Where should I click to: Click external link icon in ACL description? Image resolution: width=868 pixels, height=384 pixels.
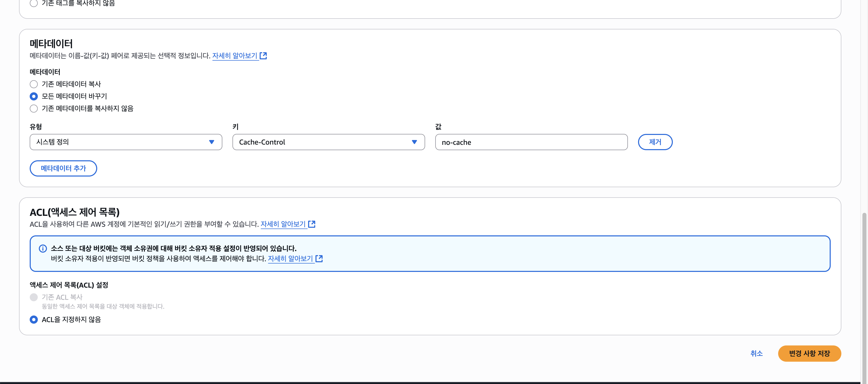312,224
